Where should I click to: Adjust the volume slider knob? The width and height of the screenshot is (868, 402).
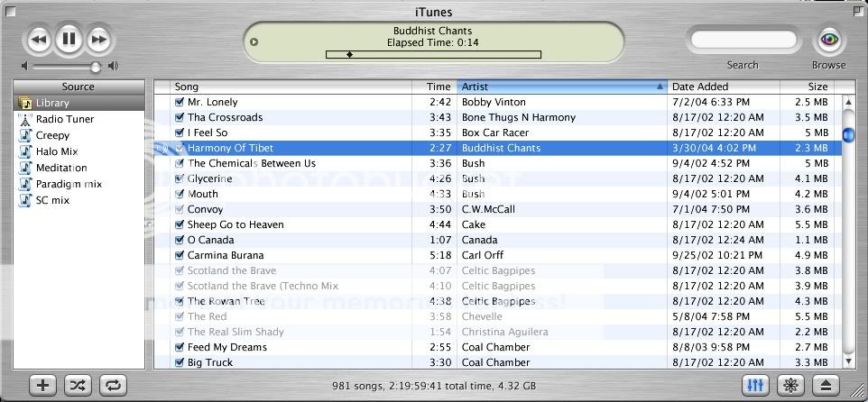(x=95, y=67)
